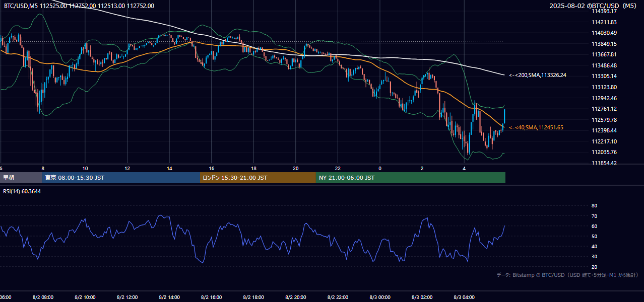Click bottom time label 8/2 18:00
The height and width of the screenshot is (302, 644).
tap(254, 297)
